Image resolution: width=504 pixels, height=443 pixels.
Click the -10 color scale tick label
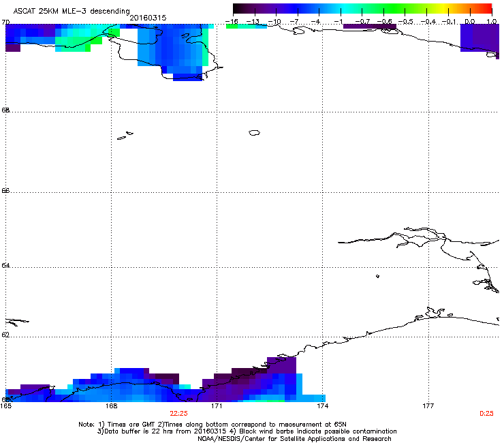274,22
